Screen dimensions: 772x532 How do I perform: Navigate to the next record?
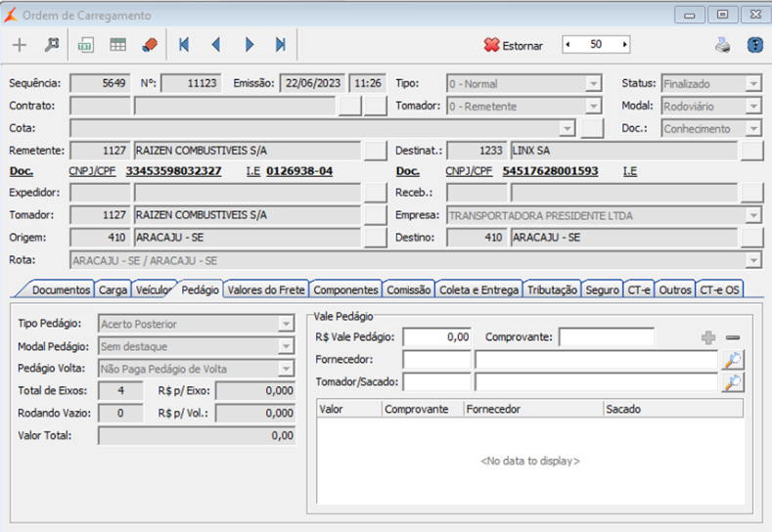click(249, 45)
